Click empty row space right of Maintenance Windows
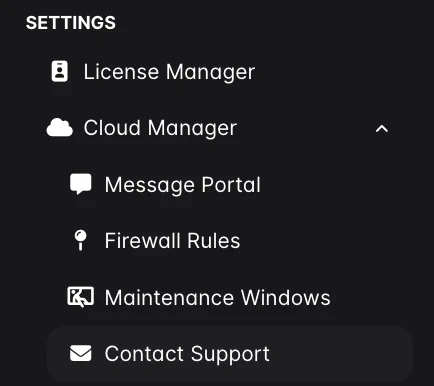 (372, 297)
